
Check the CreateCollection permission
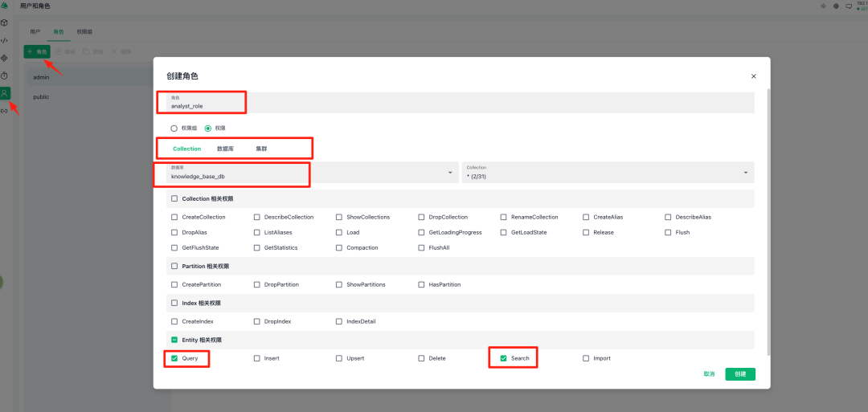tap(174, 217)
